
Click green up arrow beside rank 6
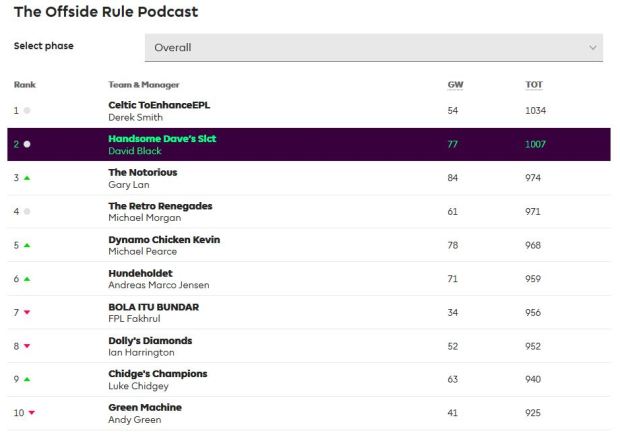(27, 279)
